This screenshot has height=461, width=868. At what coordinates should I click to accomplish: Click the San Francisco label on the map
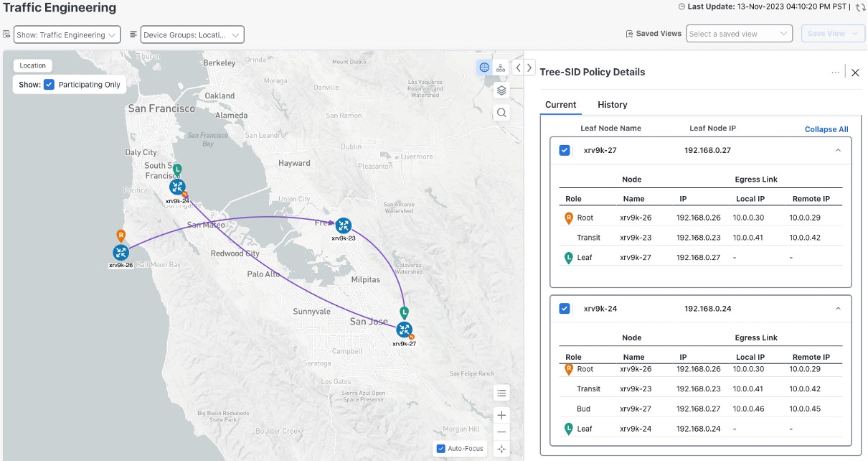click(161, 108)
